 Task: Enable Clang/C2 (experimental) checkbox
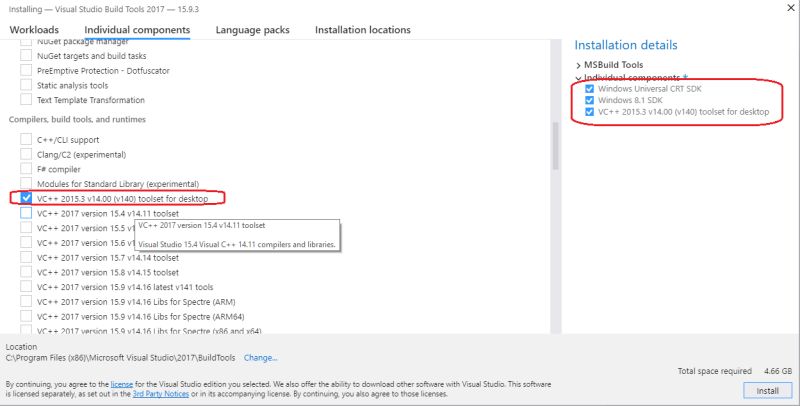[x=26, y=154]
